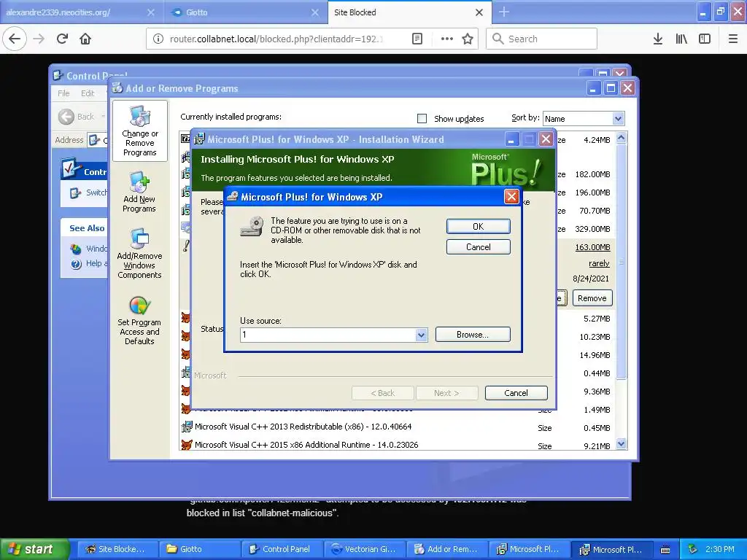Close the Site Blocked tab
747x560 pixels.
(x=479, y=12)
